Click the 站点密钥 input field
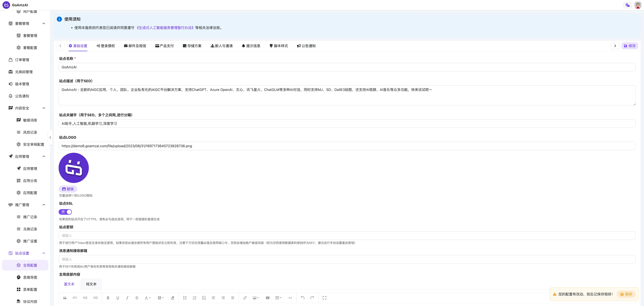Viewport: 644px width, 306px height. (347, 235)
